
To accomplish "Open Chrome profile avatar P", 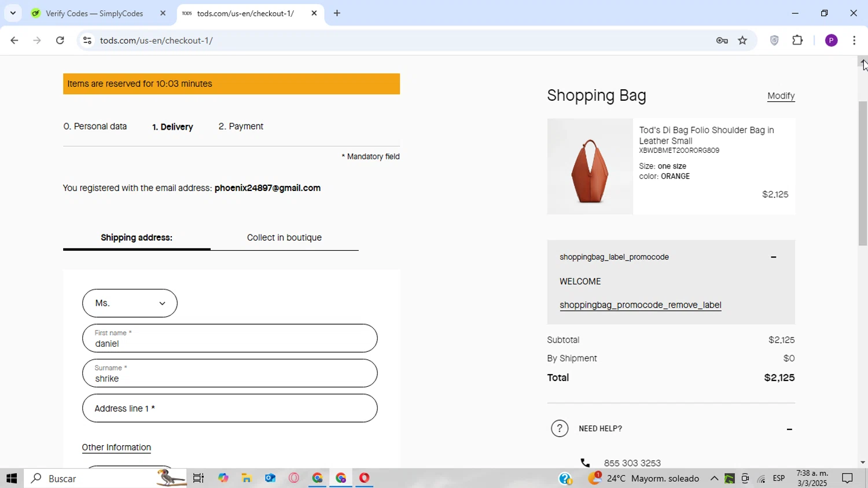I will coord(832,41).
